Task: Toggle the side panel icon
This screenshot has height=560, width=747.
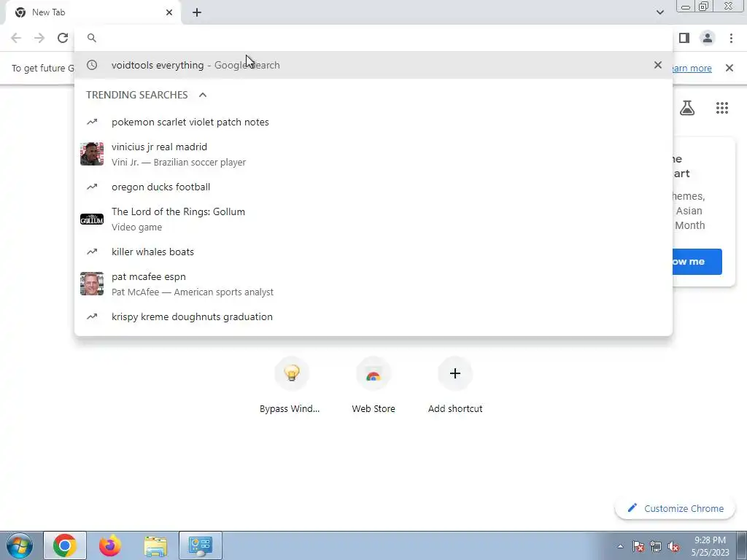Action: tap(684, 38)
